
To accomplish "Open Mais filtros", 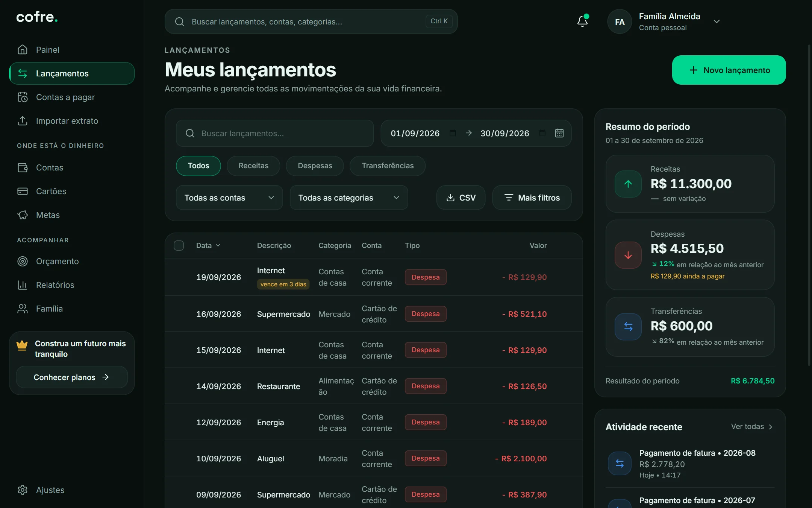I will (x=532, y=198).
